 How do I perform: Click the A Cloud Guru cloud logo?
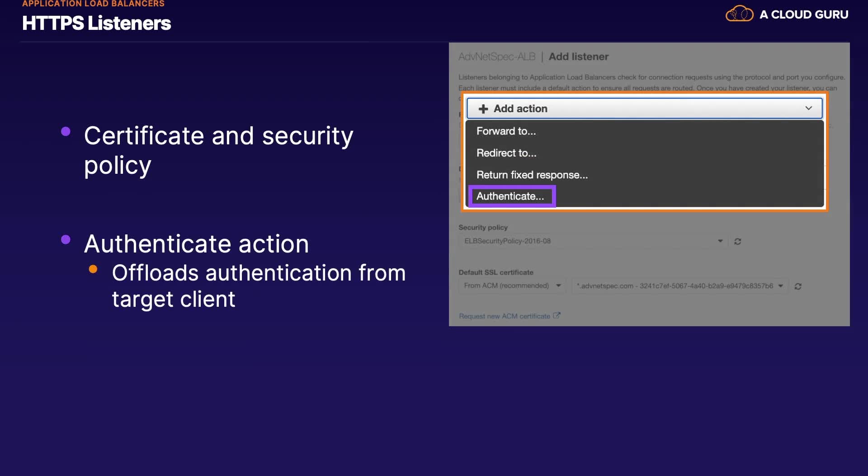point(739,14)
